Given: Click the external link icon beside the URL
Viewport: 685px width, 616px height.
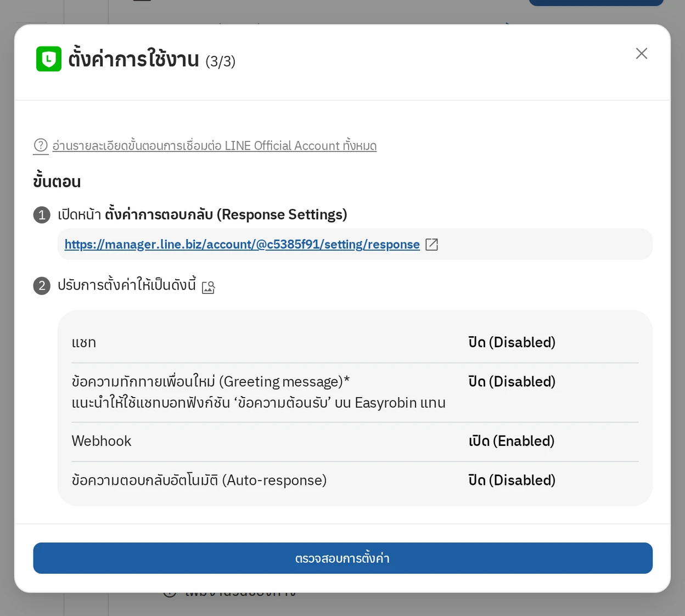Looking at the screenshot, I should coord(432,244).
